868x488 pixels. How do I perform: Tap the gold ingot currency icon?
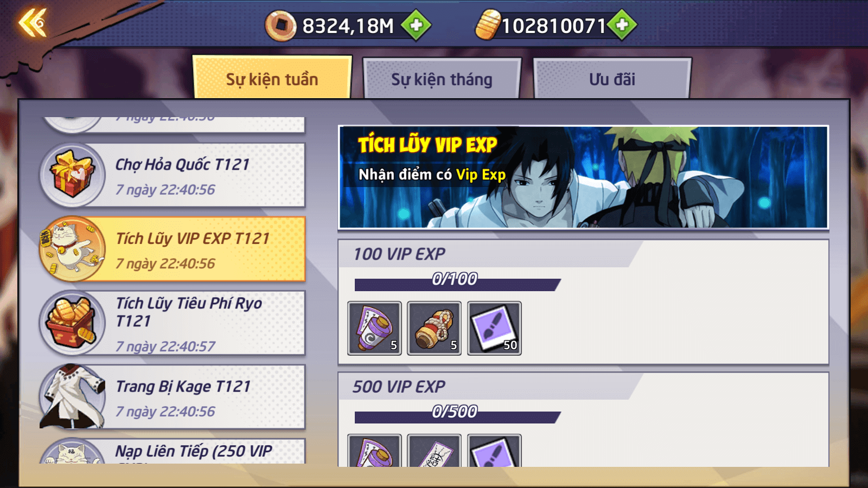pyautogui.click(x=488, y=25)
